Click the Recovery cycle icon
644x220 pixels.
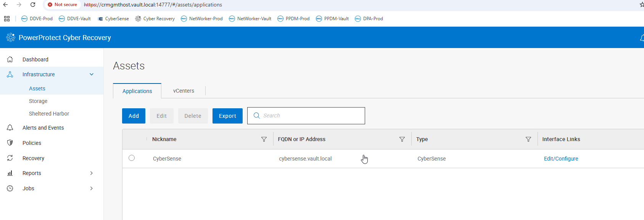point(10,158)
